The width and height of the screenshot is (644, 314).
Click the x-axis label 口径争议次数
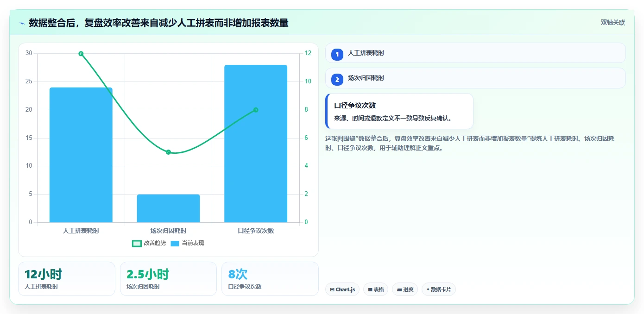256,230
